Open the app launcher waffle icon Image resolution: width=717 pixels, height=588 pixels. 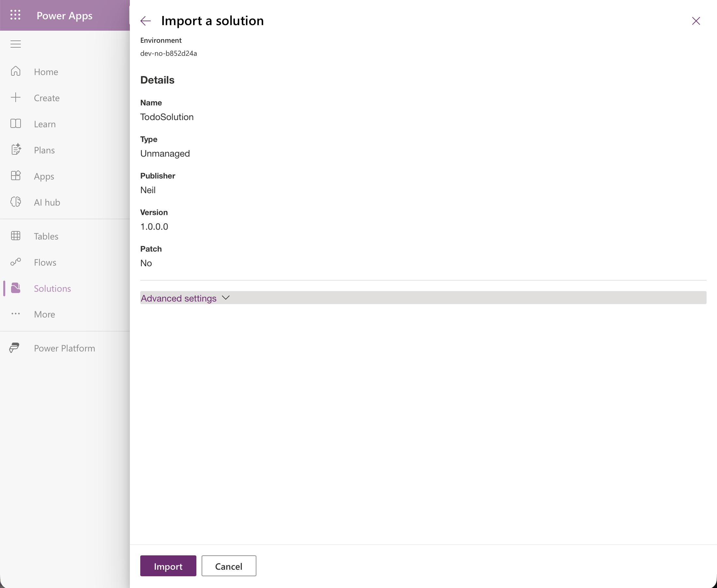click(x=15, y=15)
